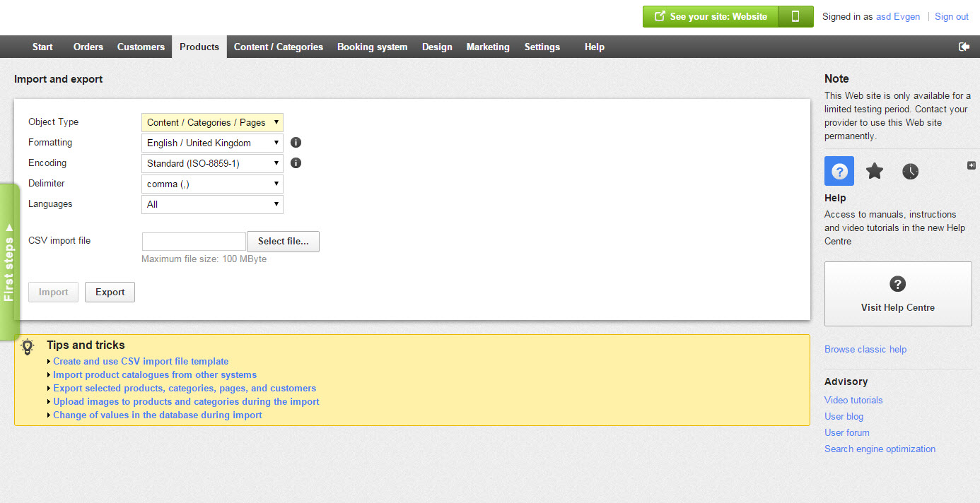This screenshot has width=980, height=503.
Task: Open the Object Type dropdown
Action: (x=212, y=122)
